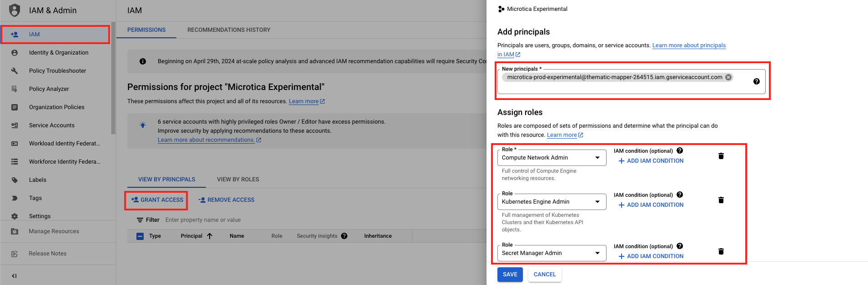Add IAM condition for Kubernetes Engine Admin

651,205
